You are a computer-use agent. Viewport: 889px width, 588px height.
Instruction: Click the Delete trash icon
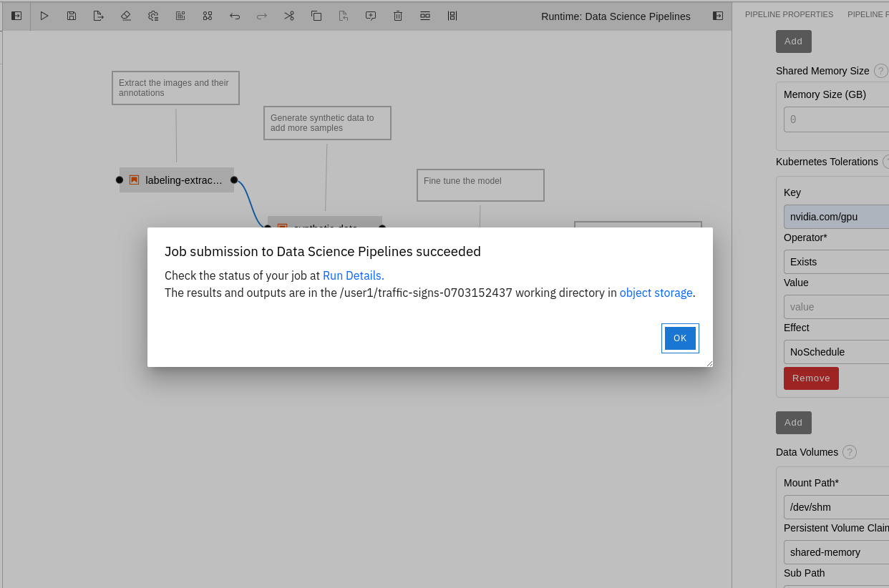coord(398,16)
